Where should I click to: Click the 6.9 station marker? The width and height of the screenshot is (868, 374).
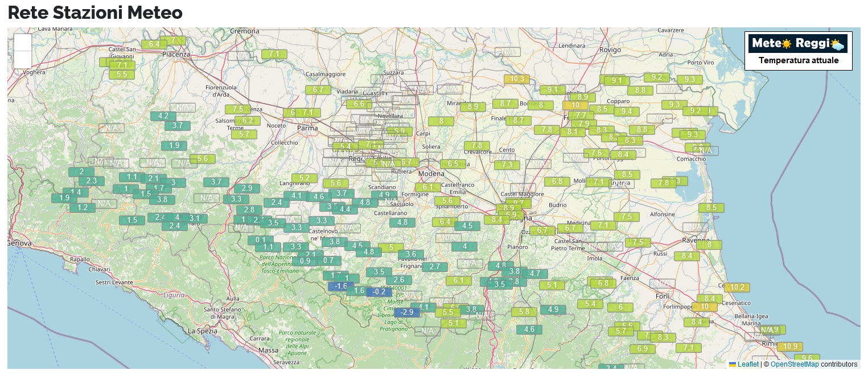point(642,348)
